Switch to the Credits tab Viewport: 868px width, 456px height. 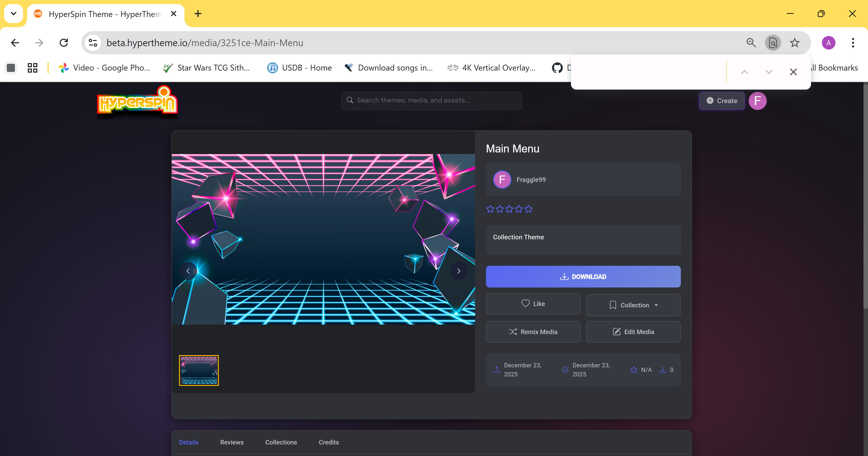point(328,442)
